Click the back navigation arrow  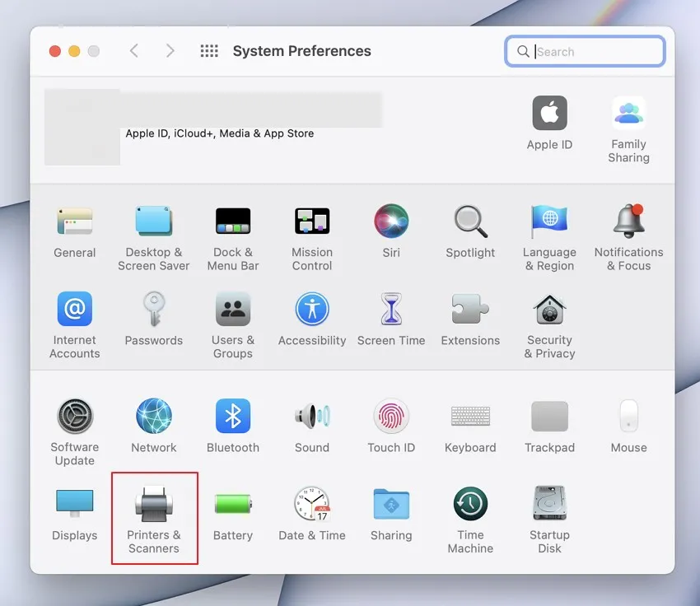click(x=134, y=51)
